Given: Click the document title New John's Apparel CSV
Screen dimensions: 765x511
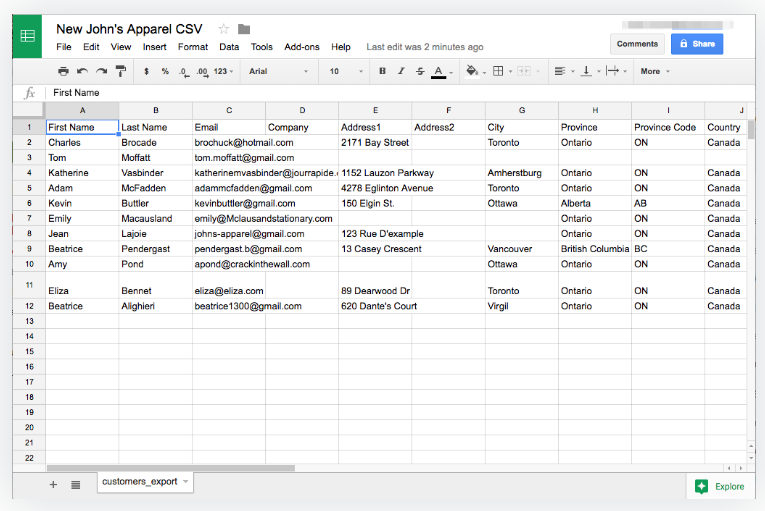Looking at the screenshot, I should [129, 29].
